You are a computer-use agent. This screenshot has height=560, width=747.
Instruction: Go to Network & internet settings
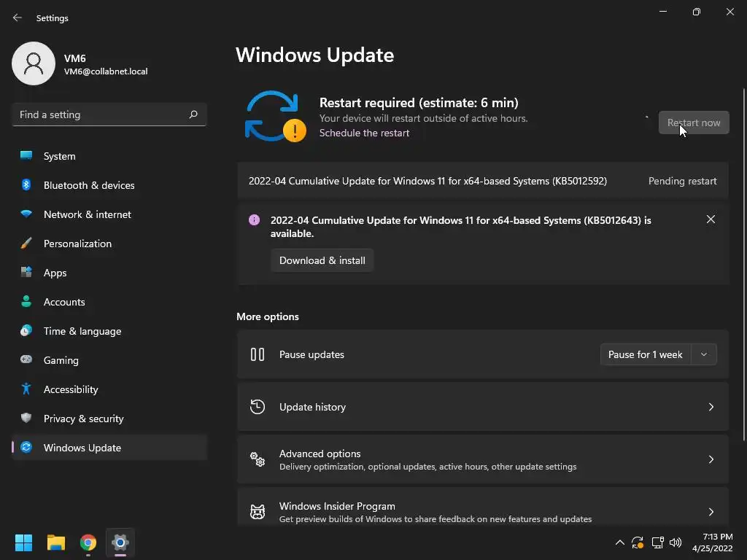point(87,214)
